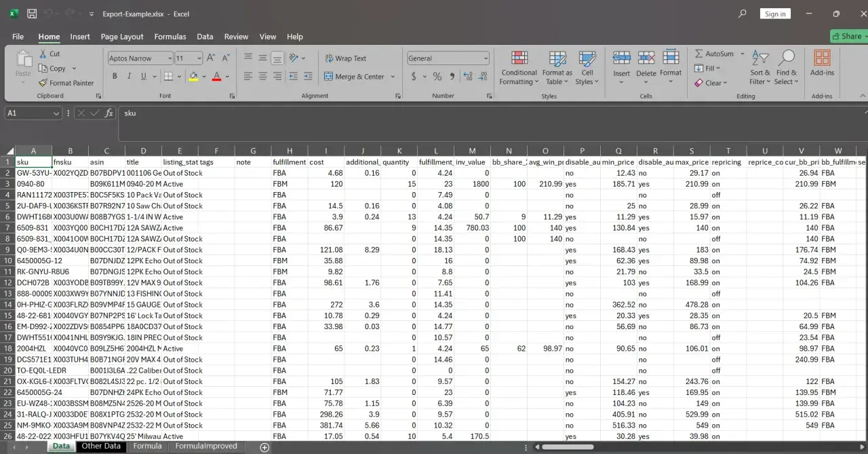
Task: Toggle Wrap Text
Action: click(x=345, y=58)
